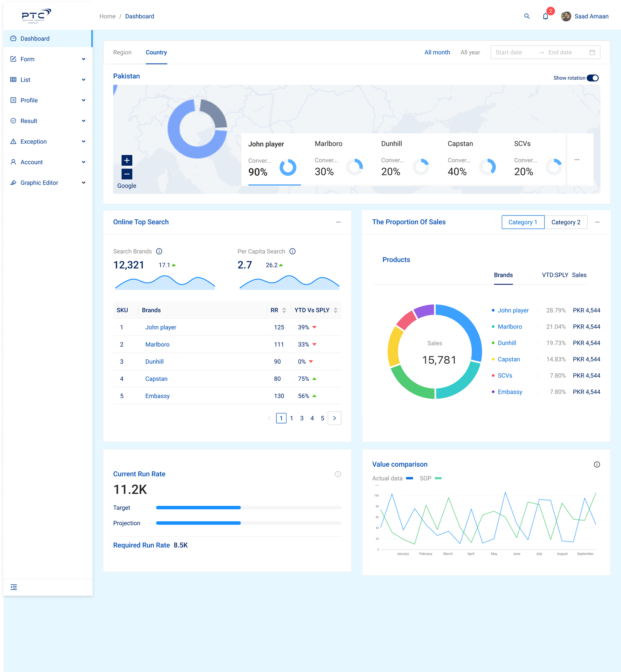The width and height of the screenshot is (621, 672).
Task: Click the All year filter link
Action: (470, 52)
